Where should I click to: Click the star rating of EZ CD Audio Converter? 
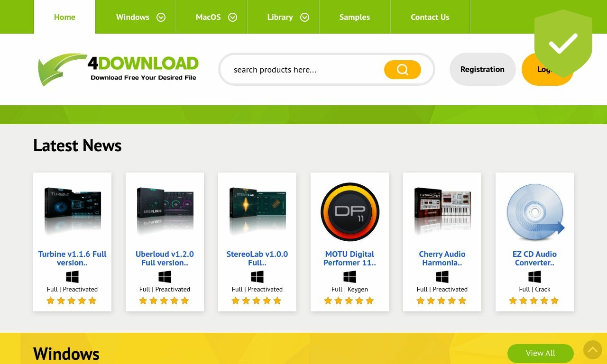click(x=534, y=300)
